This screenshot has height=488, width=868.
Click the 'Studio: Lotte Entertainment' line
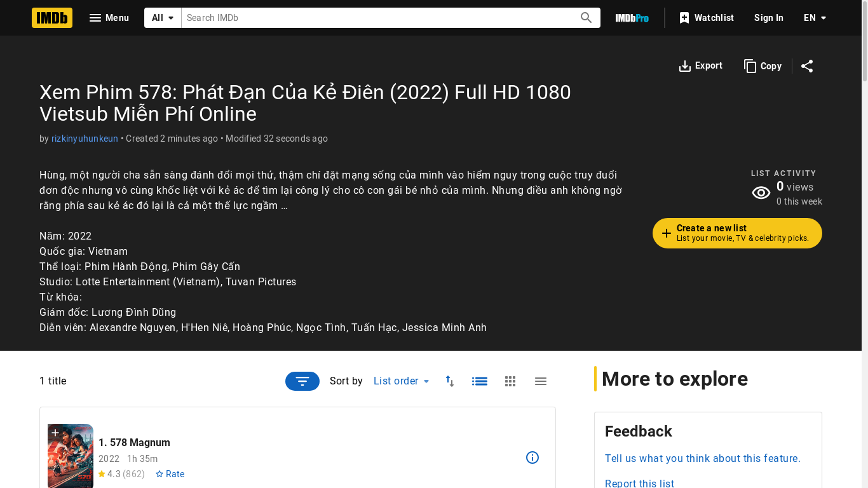coord(168,281)
